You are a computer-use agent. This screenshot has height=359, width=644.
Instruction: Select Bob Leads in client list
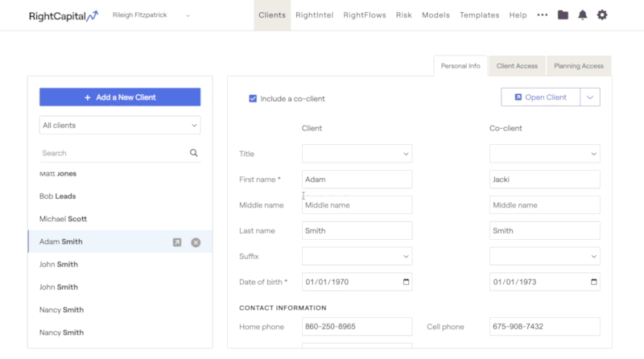(x=120, y=196)
